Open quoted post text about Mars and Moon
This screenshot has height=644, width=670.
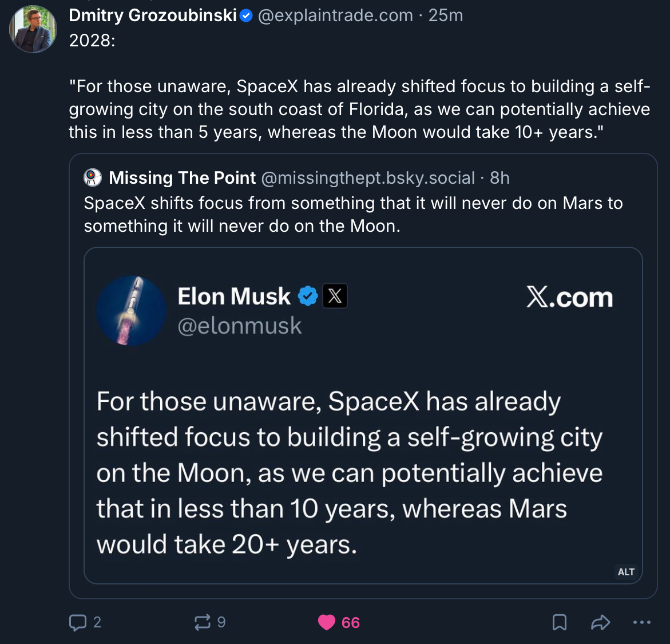tap(353, 215)
